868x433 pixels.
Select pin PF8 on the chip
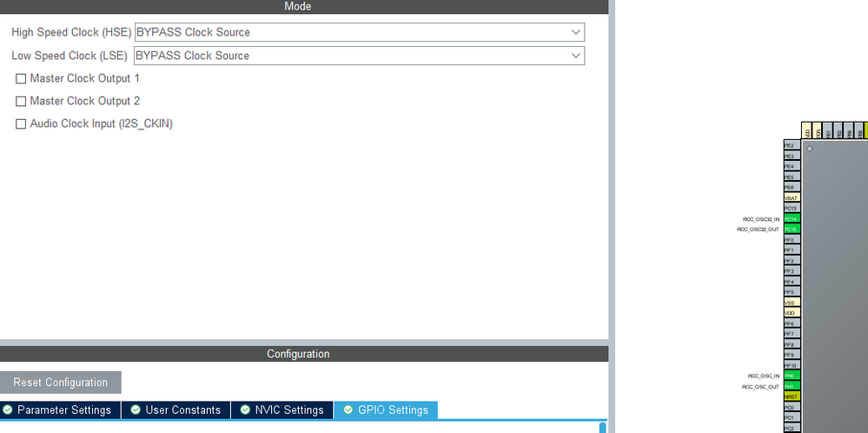[792, 344]
